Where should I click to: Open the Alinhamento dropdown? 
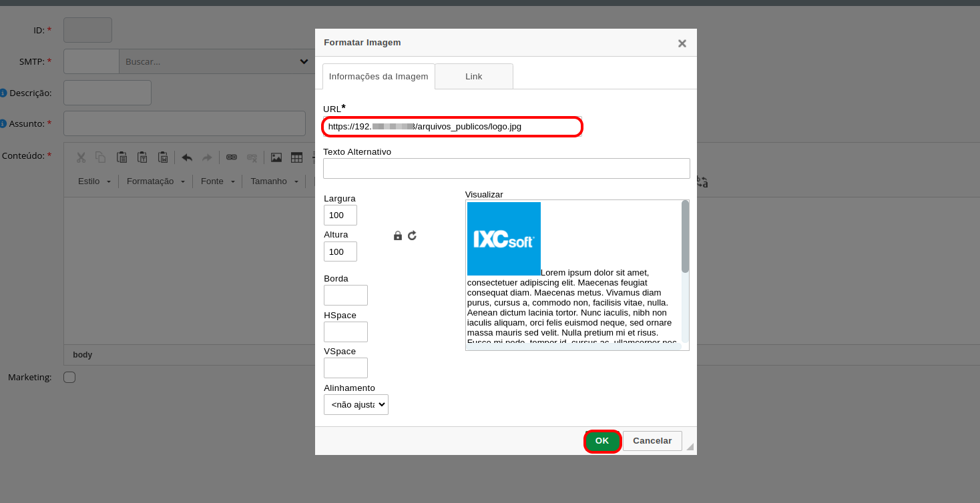click(356, 404)
